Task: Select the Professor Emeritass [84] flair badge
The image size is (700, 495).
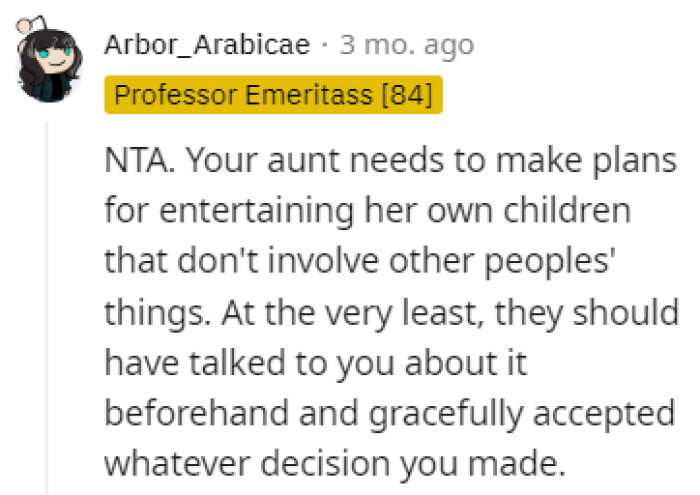Action: pyautogui.click(x=273, y=96)
